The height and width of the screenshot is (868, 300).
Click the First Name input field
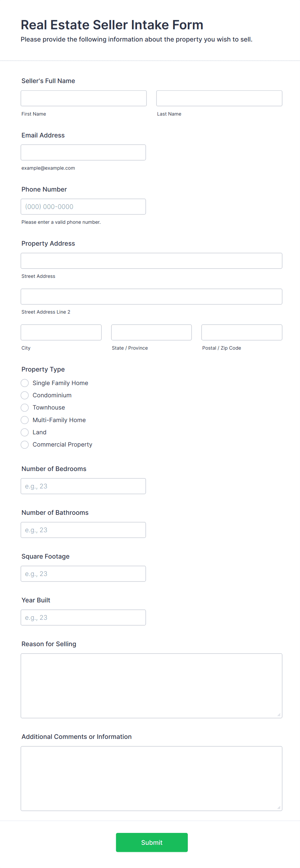pos(83,99)
